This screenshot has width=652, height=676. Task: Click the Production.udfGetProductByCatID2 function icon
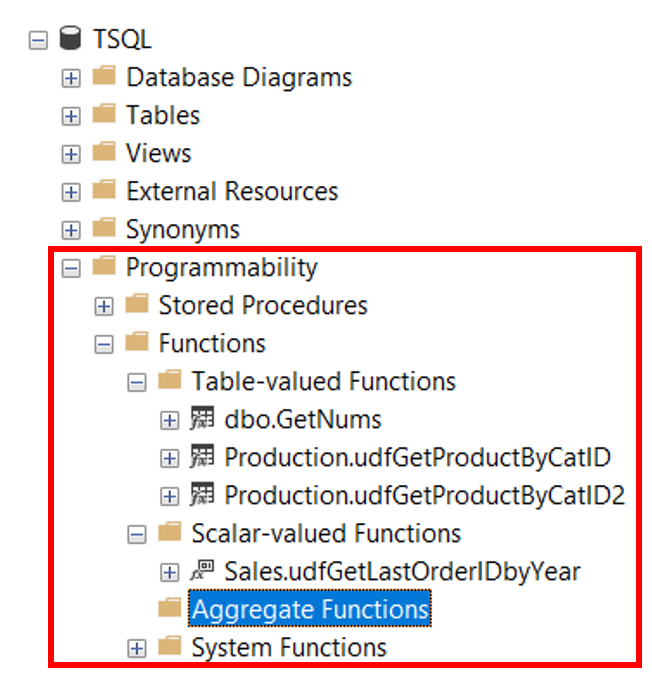tap(202, 494)
